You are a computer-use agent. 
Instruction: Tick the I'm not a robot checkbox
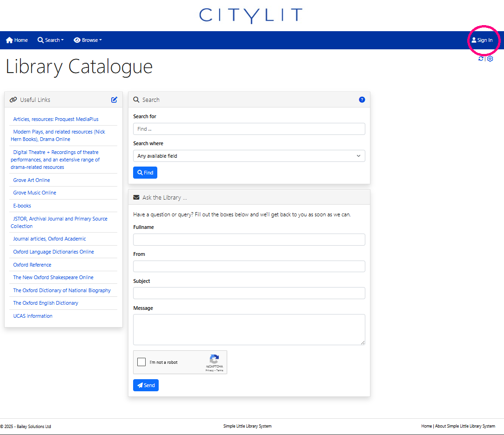click(142, 362)
